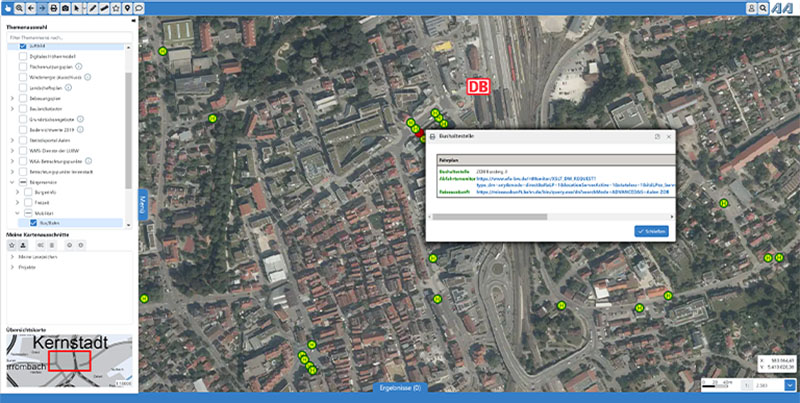Open the user account icon
The height and width of the screenshot is (403, 800).
751,8
